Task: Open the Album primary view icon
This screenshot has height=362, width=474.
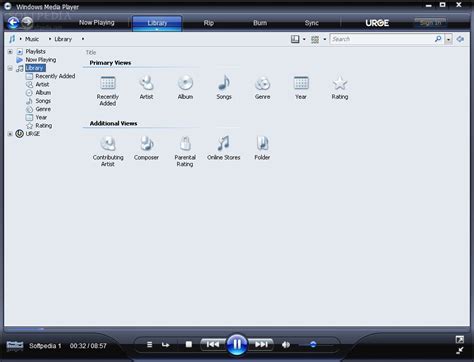Action: 185,87
